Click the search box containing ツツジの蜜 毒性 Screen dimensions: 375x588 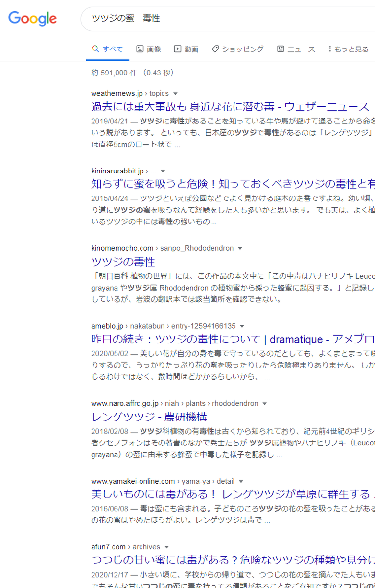click(228, 19)
